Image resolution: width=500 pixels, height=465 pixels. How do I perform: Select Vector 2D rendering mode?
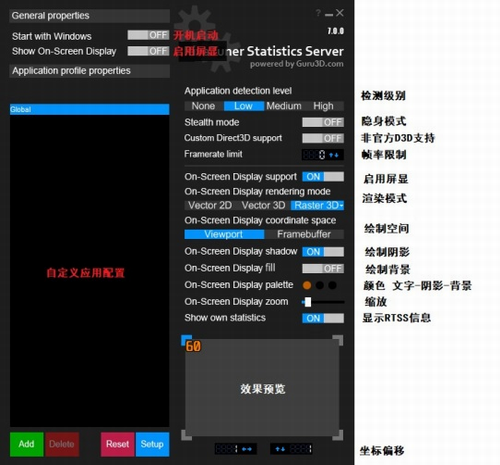tap(210, 205)
